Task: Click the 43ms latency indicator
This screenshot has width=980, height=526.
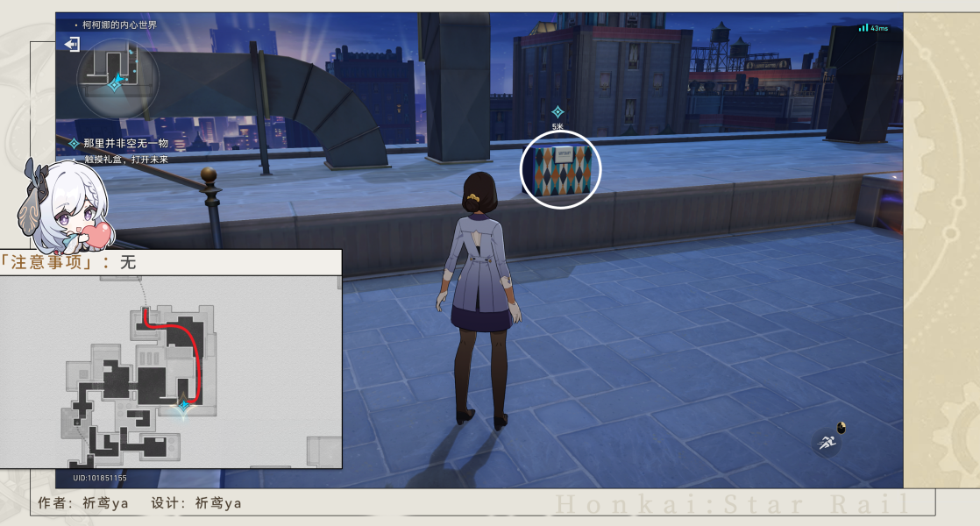Action: click(x=878, y=28)
